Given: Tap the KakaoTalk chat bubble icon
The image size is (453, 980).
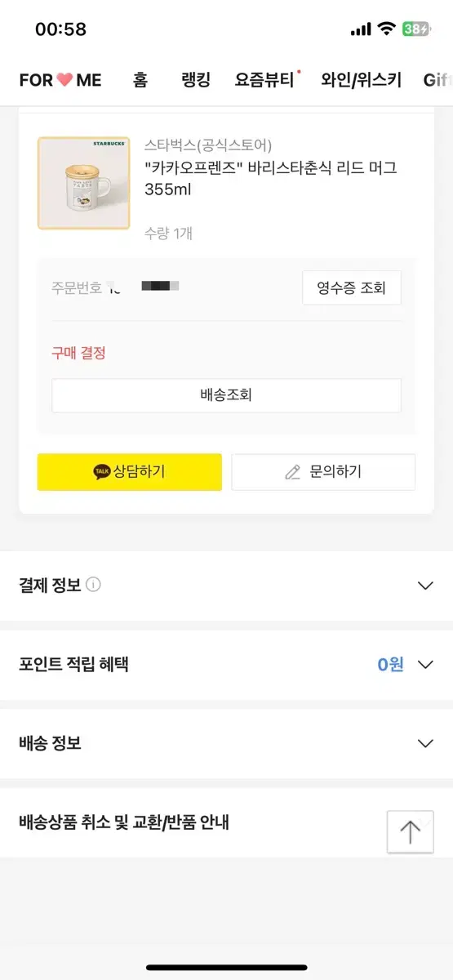Looking at the screenshot, I should (102, 472).
